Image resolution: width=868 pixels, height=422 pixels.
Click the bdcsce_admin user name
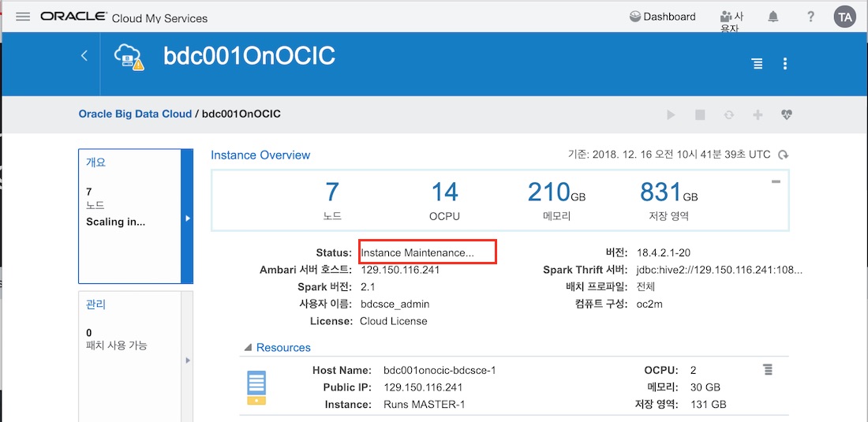[395, 304]
